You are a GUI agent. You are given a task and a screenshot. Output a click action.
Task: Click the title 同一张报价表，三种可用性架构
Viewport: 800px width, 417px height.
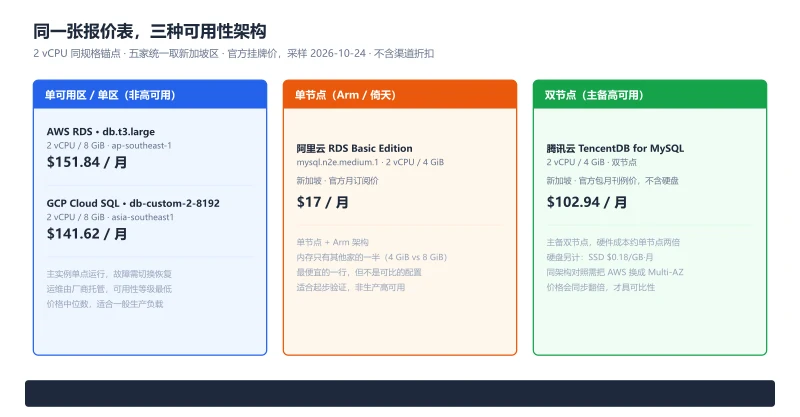point(149,32)
